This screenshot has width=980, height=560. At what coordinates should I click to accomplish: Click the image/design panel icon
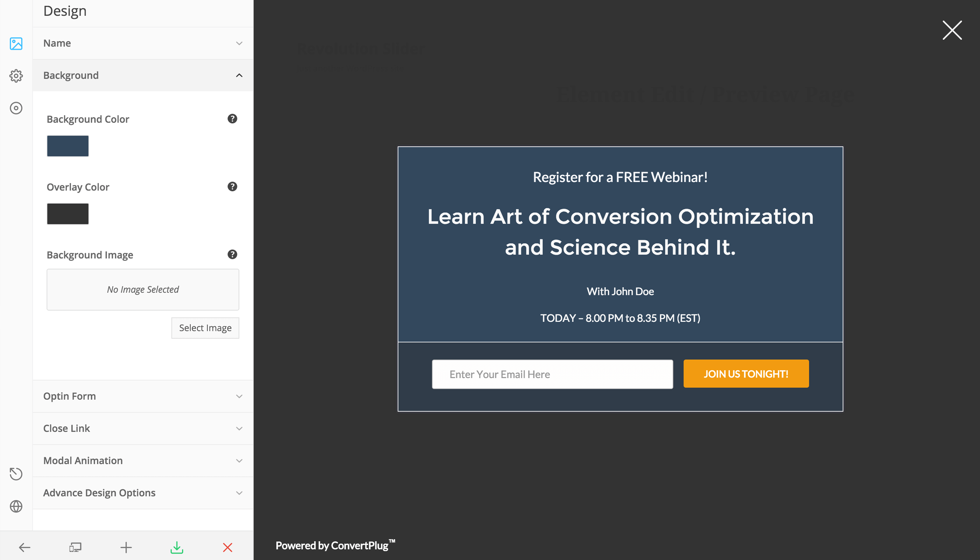pyautogui.click(x=16, y=43)
